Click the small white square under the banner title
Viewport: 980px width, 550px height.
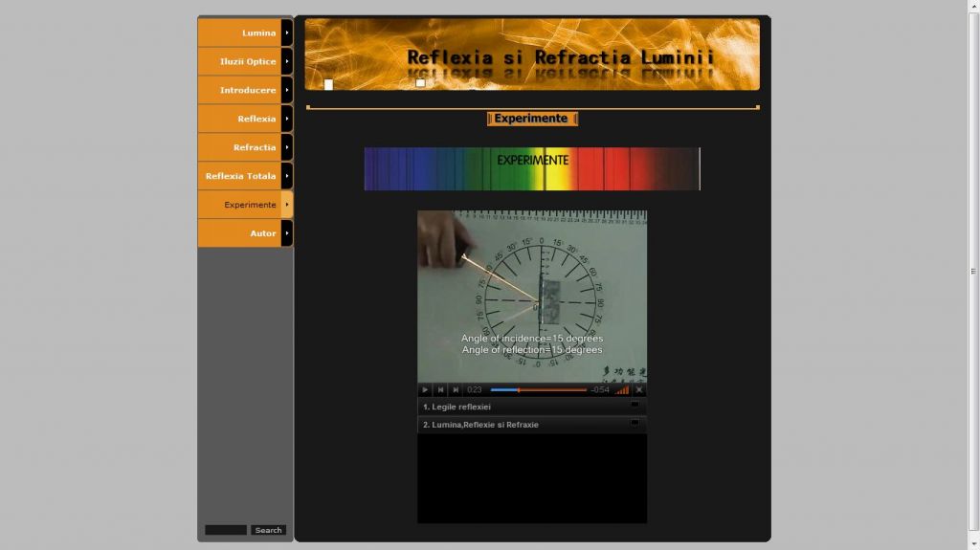(x=420, y=83)
